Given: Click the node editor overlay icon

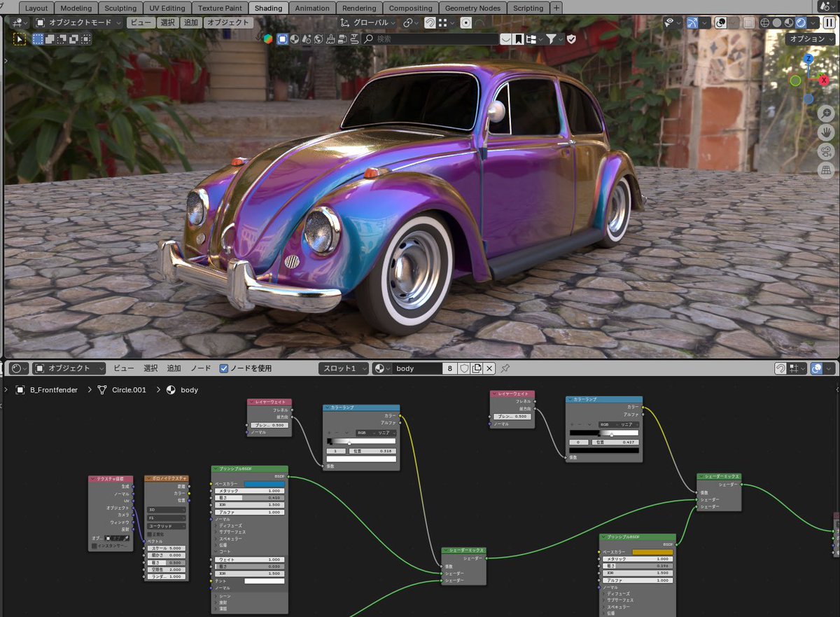Looking at the screenshot, I should pos(815,368).
